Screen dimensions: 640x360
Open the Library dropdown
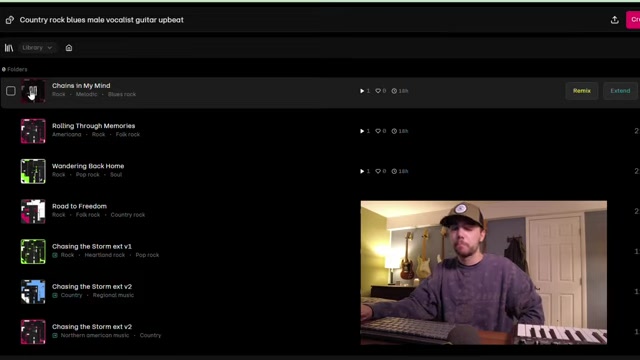pyautogui.click(x=37, y=48)
